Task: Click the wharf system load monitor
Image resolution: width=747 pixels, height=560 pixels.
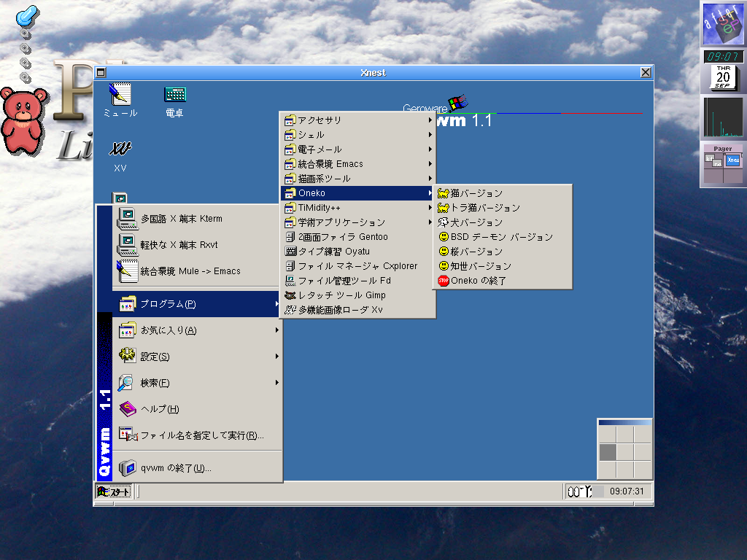Action: coord(723,117)
